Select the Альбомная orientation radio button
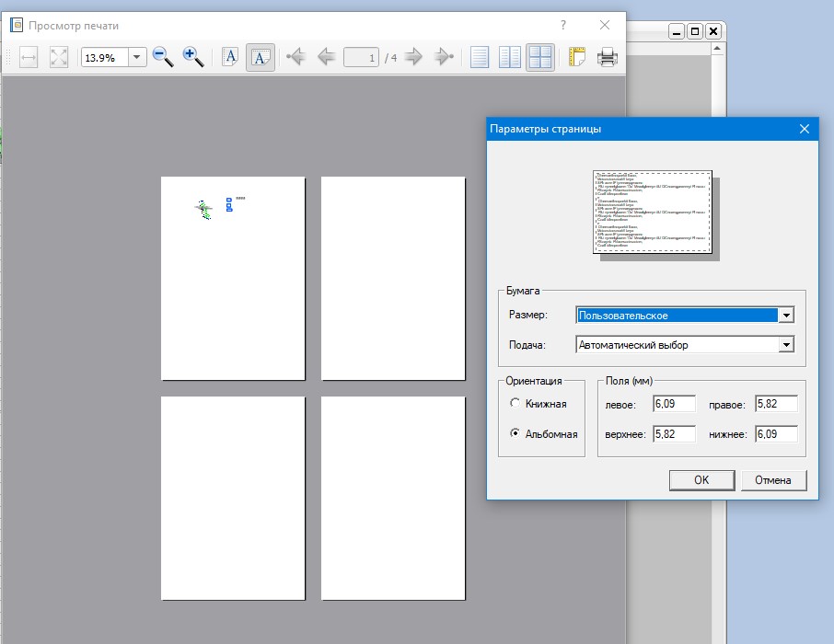 point(515,433)
